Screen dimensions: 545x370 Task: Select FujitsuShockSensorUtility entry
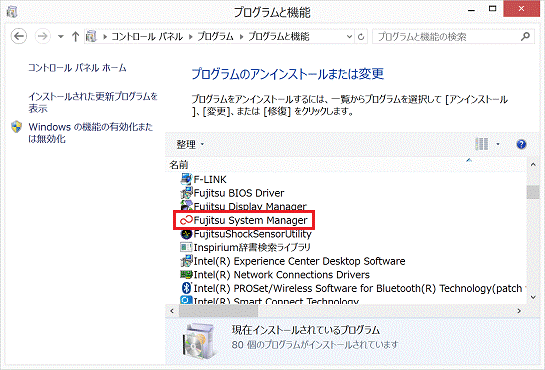[252, 234]
